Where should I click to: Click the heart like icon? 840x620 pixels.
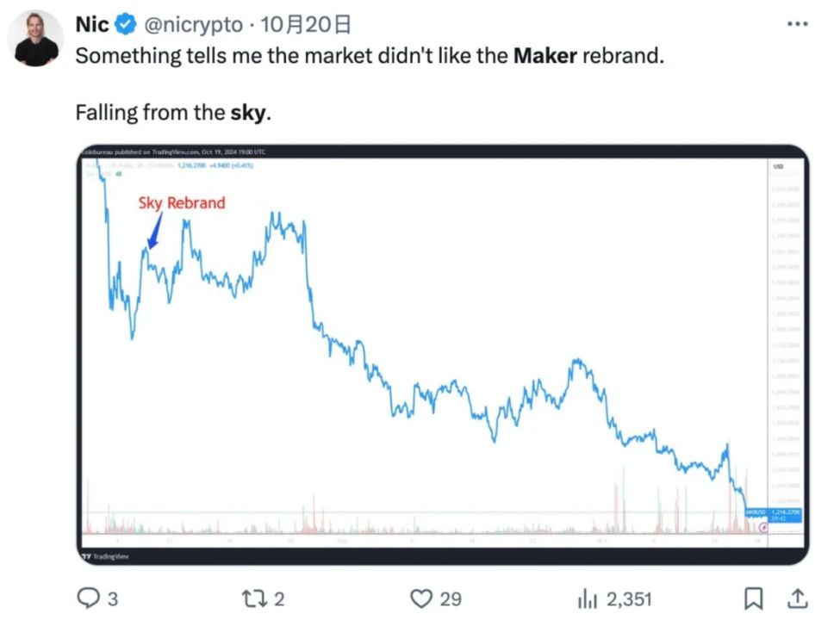coord(420,598)
